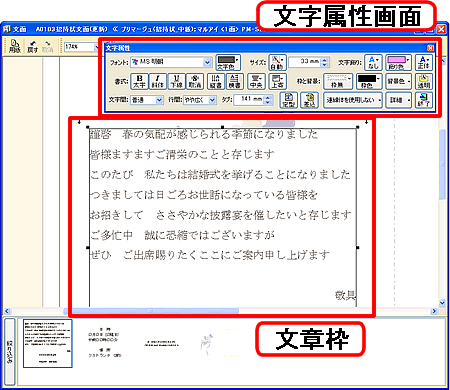Toggle 斜体 italic formatting
The image size is (450, 390).
[158, 81]
